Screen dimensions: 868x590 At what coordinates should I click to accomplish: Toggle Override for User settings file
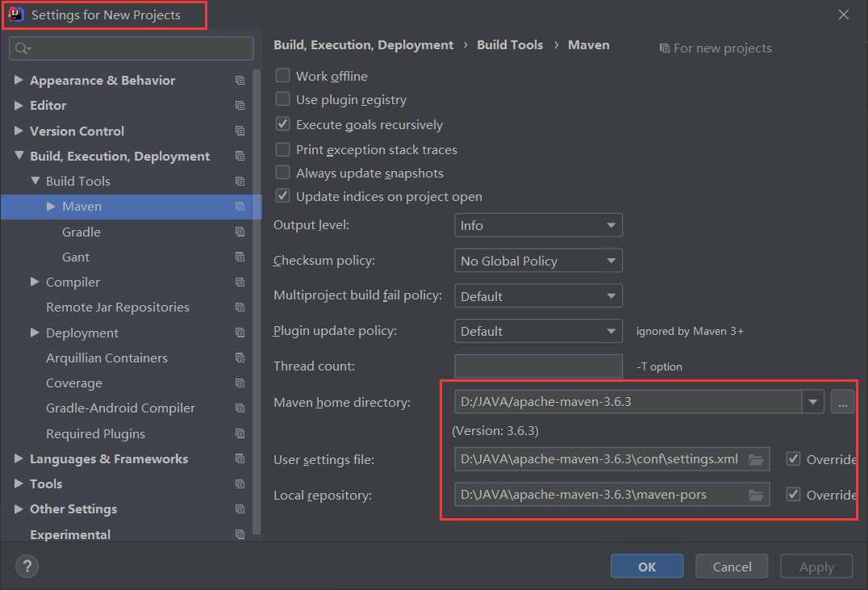click(793, 458)
